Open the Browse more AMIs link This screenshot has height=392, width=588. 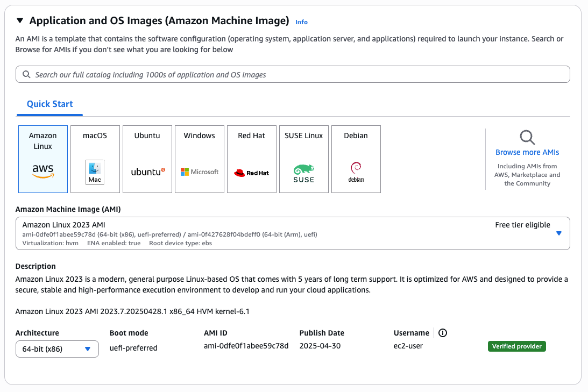point(527,152)
